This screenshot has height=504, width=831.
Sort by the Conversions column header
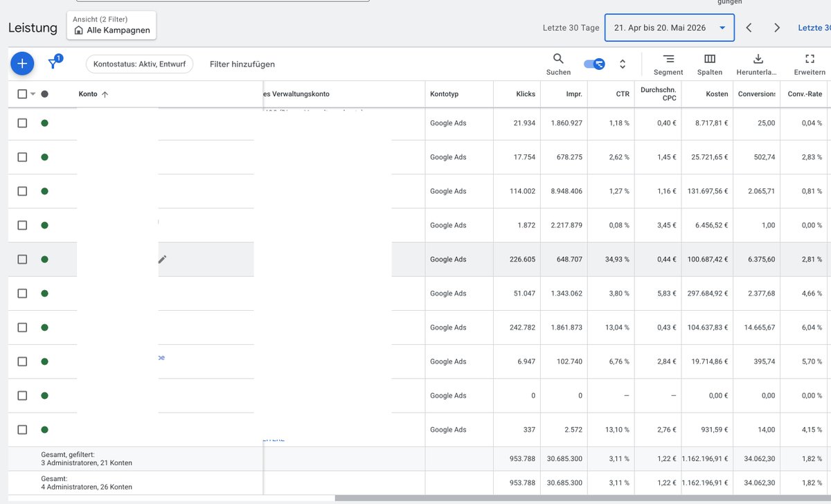click(x=757, y=94)
